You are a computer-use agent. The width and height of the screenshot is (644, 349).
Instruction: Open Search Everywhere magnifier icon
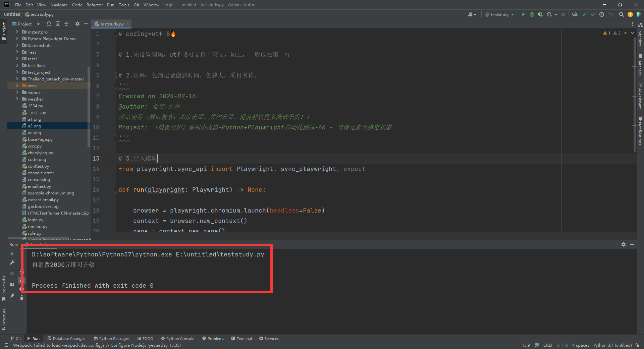(622, 14)
